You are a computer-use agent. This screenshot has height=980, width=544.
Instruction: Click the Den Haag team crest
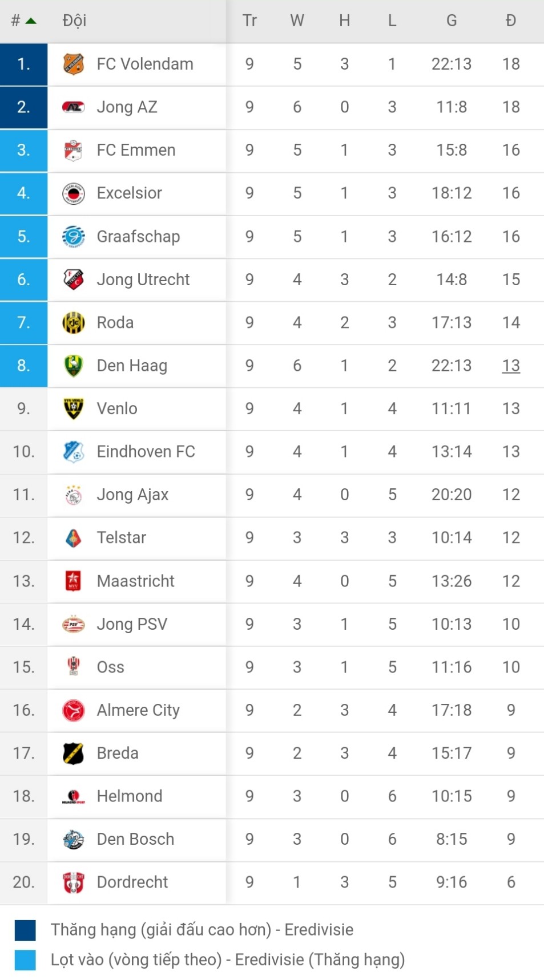point(74,366)
